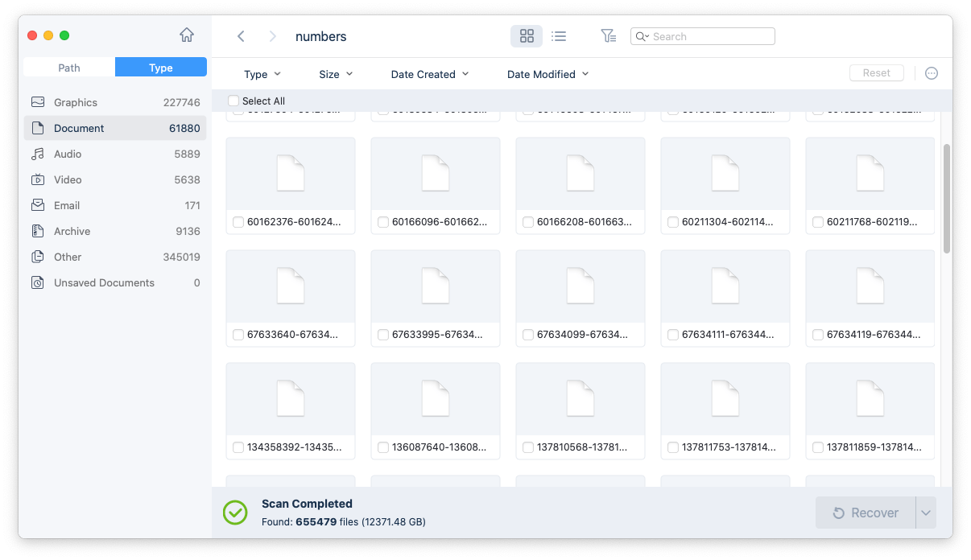The width and height of the screenshot is (971, 560).
Task: Check the box for file 60166096-601662...
Action: (x=383, y=222)
